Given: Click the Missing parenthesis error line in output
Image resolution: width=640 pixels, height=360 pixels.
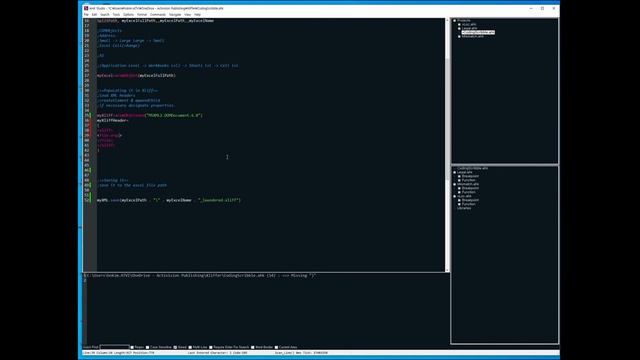Looking at the screenshot, I should (200, 276).
